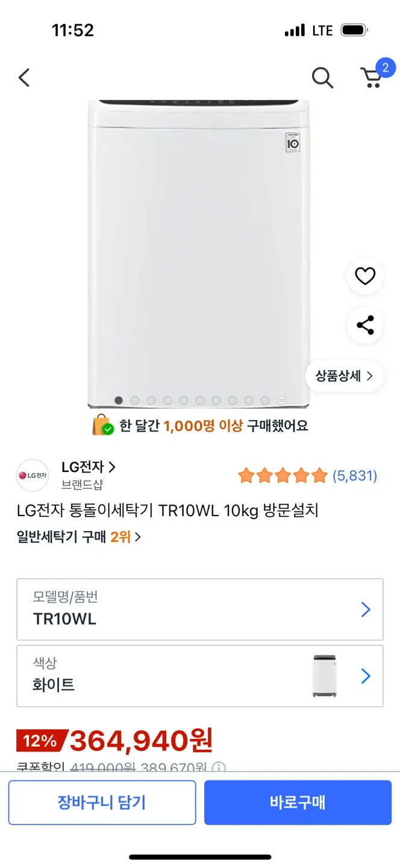The height and width of the screenshot is (868, 400).
Task: Open the shopping cart icon
Action: [x=372, y=78]
